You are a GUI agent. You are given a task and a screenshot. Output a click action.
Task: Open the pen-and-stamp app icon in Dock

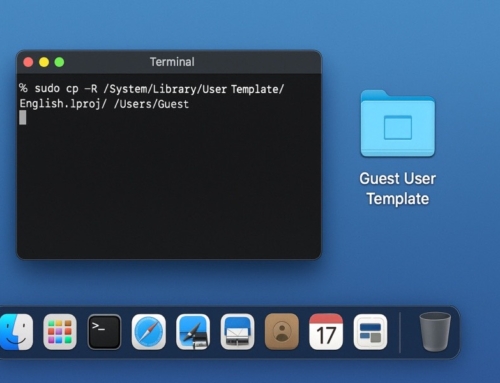193,332
